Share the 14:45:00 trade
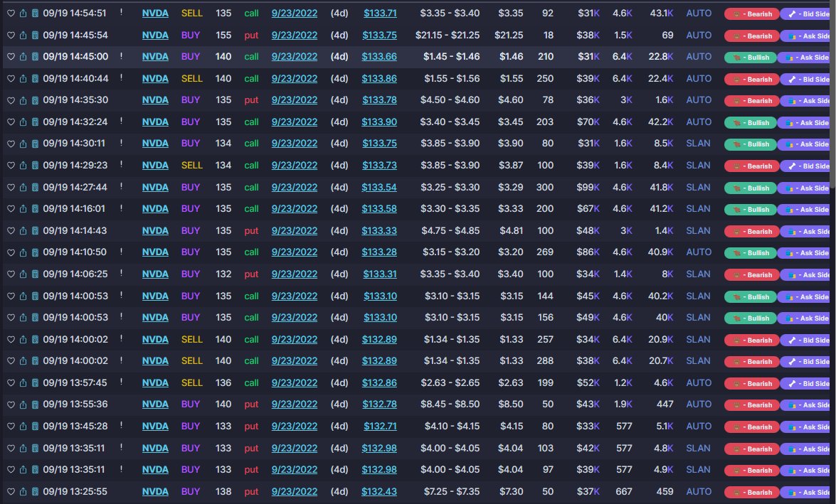This screenshot has height=504, width=836. [x=23, y=56]
